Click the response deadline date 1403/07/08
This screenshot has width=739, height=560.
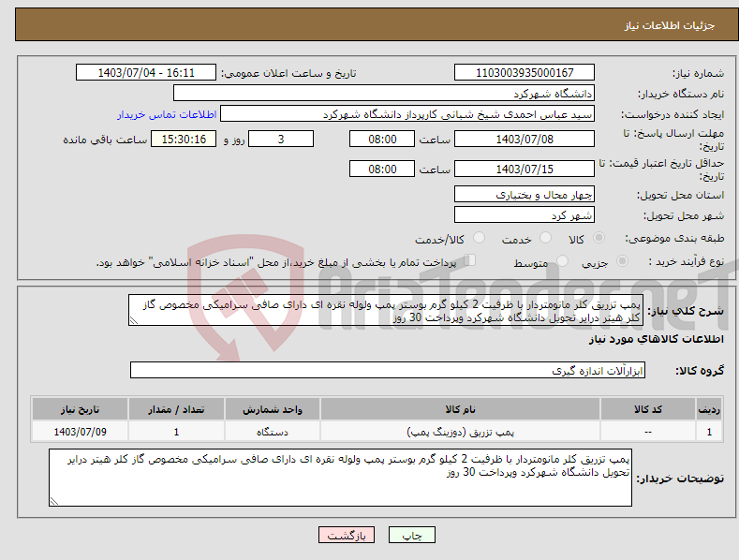(x=525, y=139)
